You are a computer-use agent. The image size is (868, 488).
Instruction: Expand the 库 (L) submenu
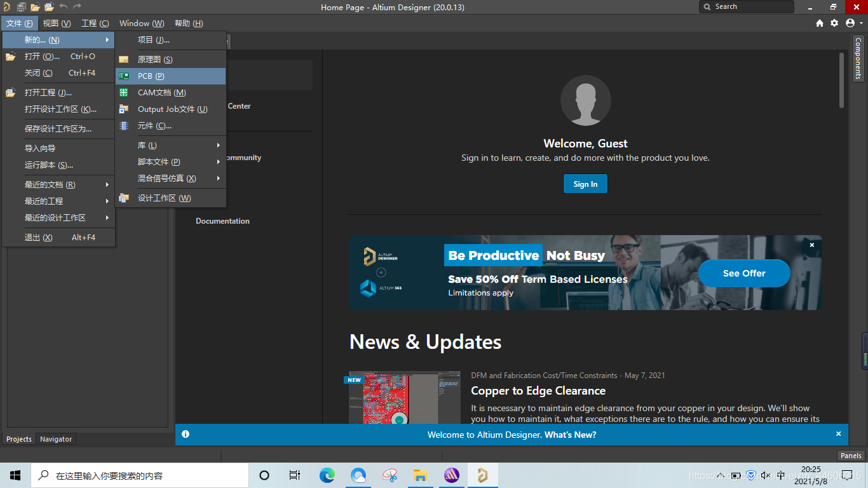pos(170,146)
